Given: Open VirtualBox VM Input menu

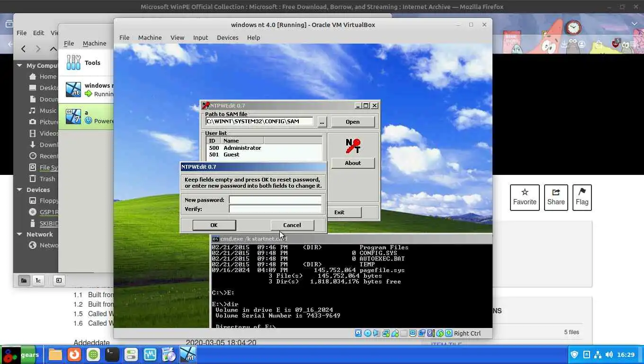Looking at the screenshot, I should click(x=200, y=37).
